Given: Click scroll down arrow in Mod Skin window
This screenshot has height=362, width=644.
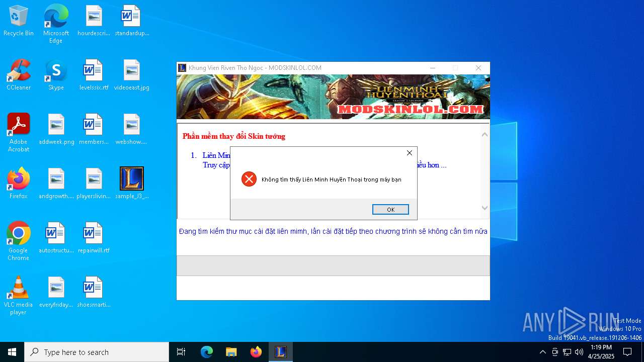Looking at the screenshot, I should click(485, 208).
